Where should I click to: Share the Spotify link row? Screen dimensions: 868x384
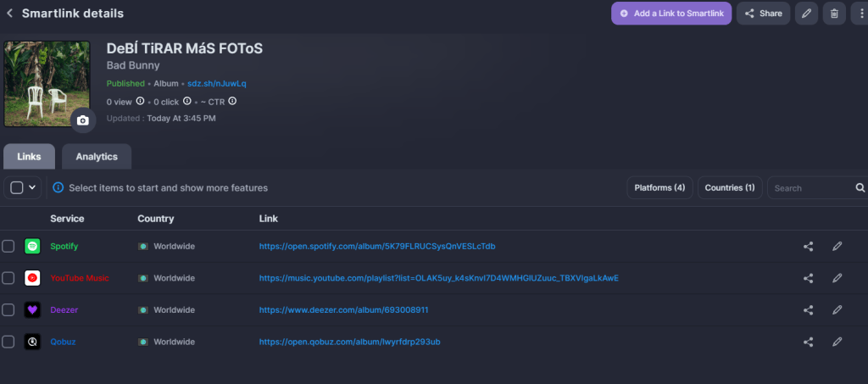click(808, 247)
